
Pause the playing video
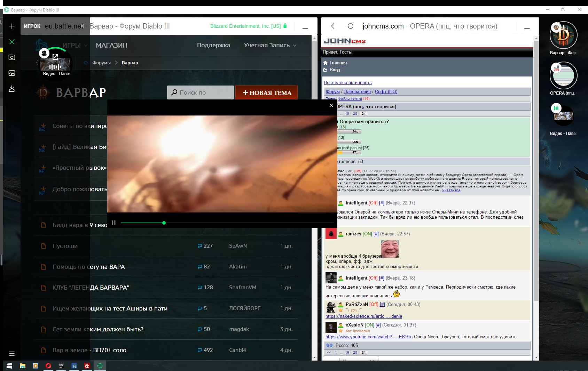(113, 223)
